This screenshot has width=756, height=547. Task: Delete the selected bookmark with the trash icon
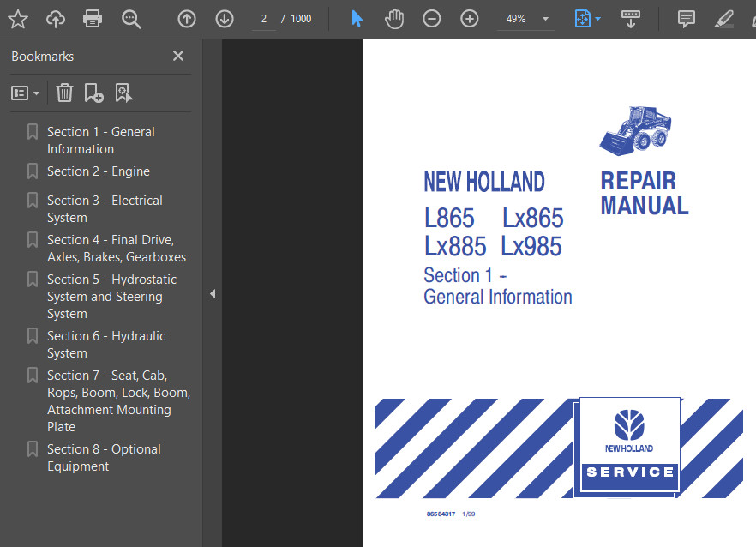coord(64,93)
